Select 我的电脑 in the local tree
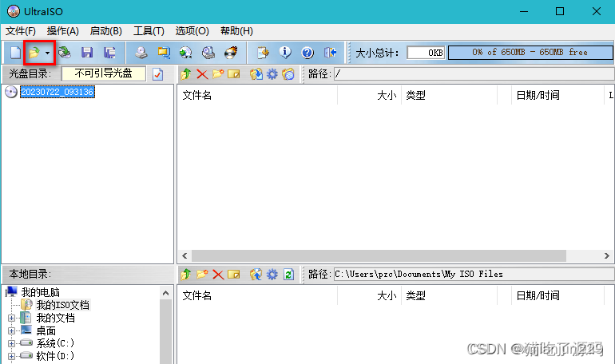This screenshot has height=364, width=615. (x=41, y=292)
